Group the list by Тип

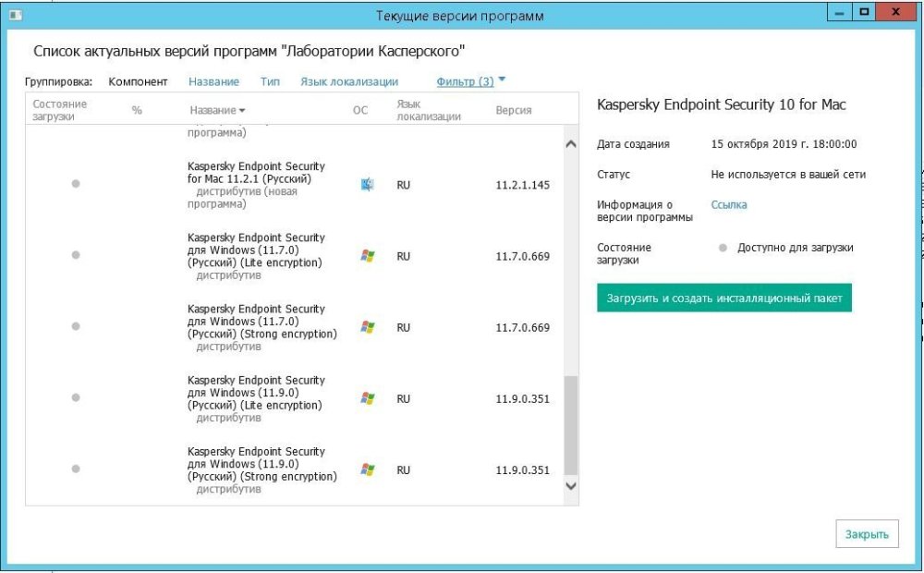click(270, 81)
